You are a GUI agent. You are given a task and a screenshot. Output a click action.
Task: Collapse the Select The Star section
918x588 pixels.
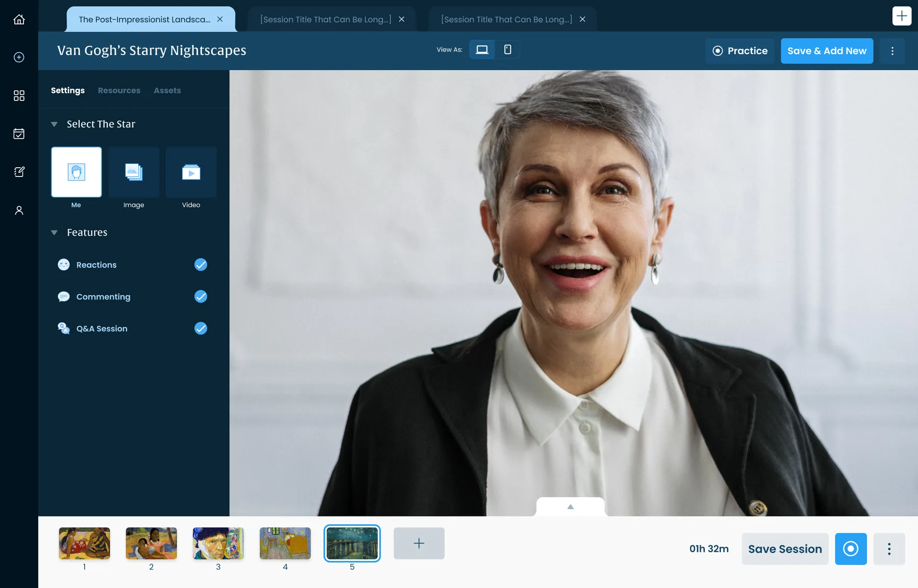[x=54, y=124]
